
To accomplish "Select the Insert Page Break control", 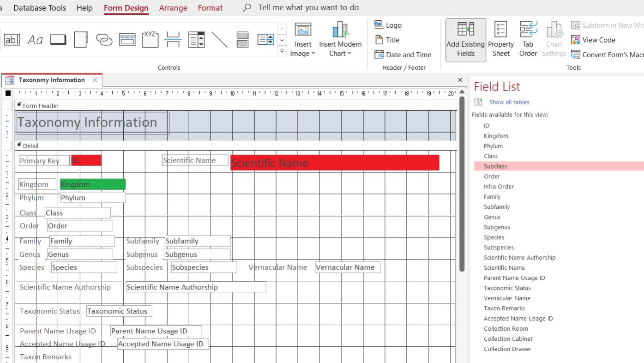I will coord(173,40).
